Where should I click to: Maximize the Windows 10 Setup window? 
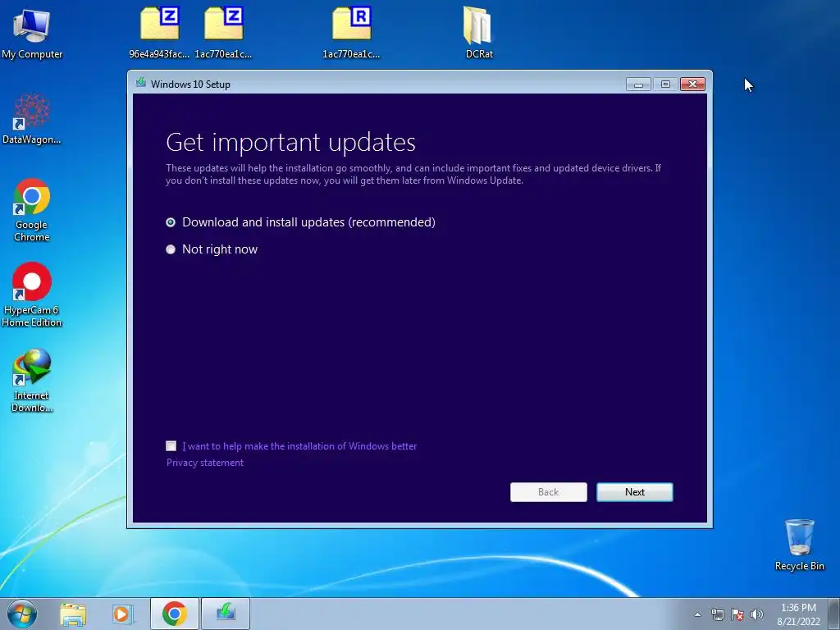pos(665,84)
